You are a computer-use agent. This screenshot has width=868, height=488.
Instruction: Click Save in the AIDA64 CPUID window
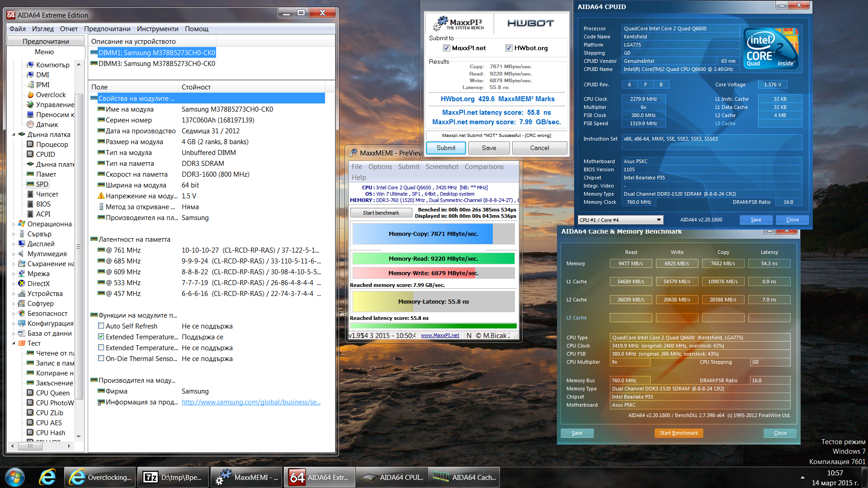tap(756, 220)
